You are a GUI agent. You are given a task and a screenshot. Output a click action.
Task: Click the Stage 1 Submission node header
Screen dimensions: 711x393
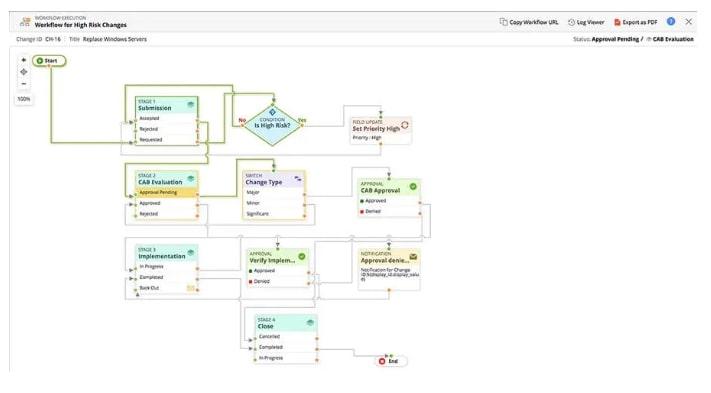pos(166,105)
